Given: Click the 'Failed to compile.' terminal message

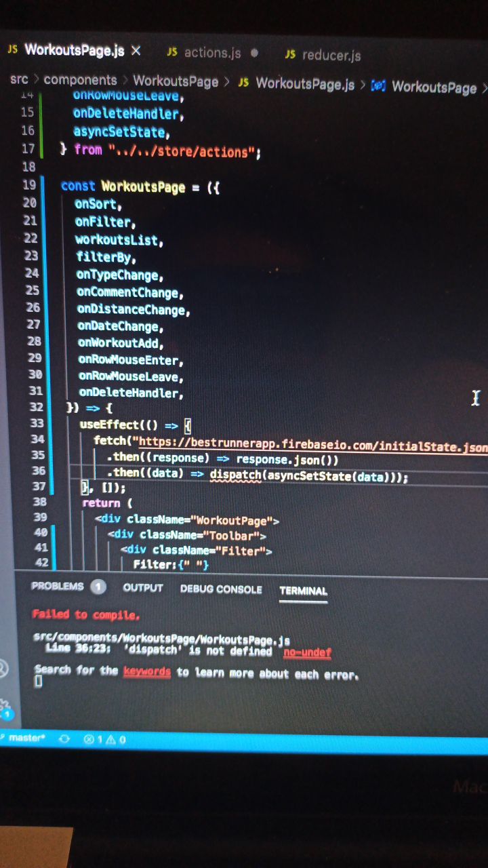Looking at the screenshot, I should pos(85,614).
